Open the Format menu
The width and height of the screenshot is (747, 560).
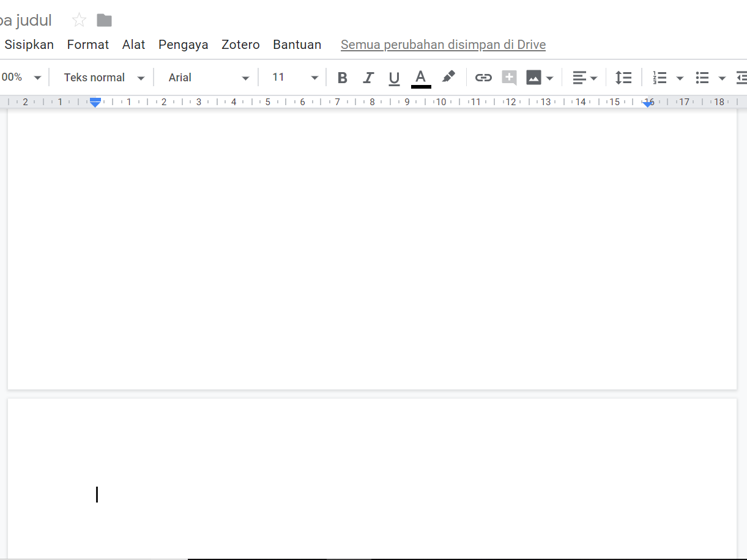pos(88,45)
